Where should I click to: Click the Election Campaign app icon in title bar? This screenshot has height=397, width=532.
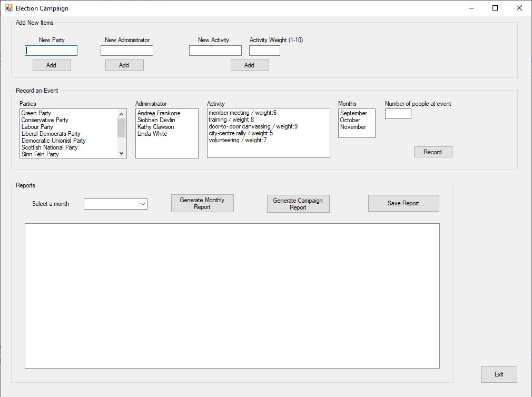click(x=8, y=8)
